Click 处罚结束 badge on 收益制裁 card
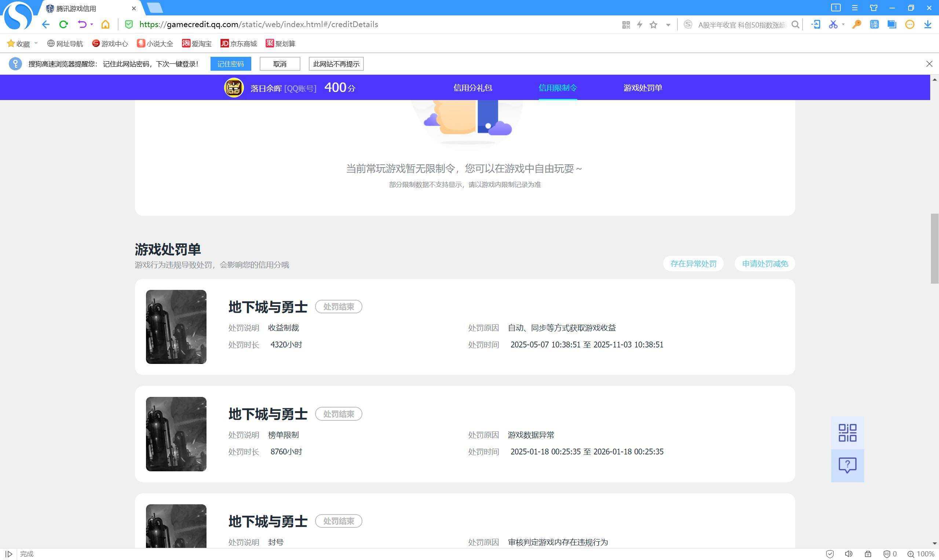Screen dimensions: 939x560 339,307
